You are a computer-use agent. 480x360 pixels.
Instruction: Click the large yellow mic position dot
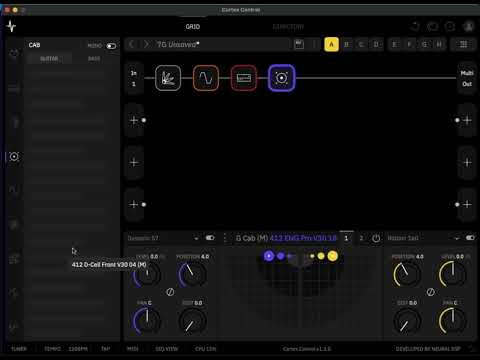coord(332,256)
